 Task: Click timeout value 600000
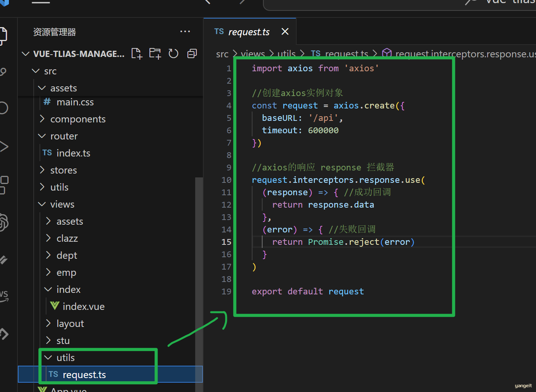(x=323, y=130)
